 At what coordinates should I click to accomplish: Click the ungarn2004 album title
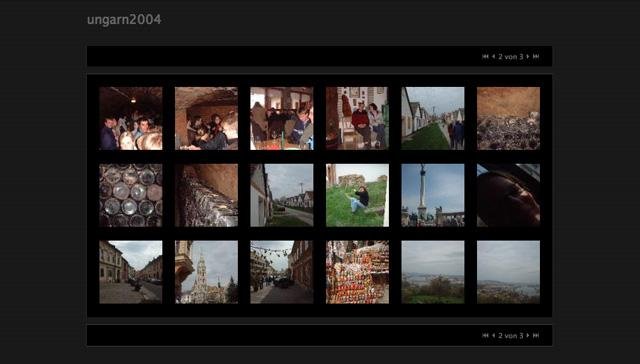[124, 20]
